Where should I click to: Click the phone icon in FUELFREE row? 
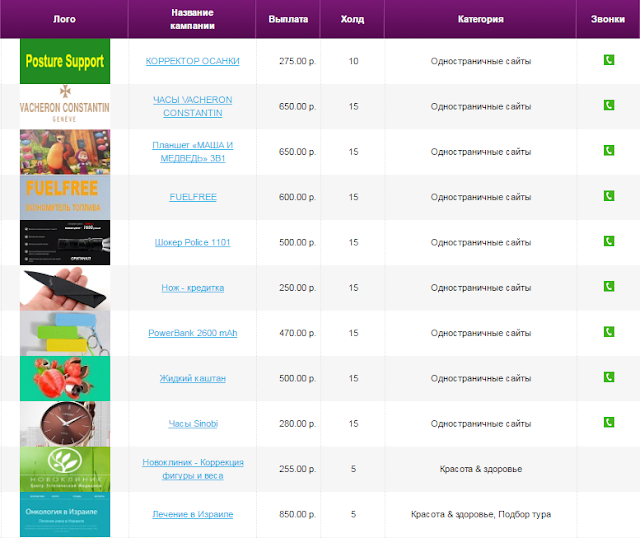(x=609, y=196)
